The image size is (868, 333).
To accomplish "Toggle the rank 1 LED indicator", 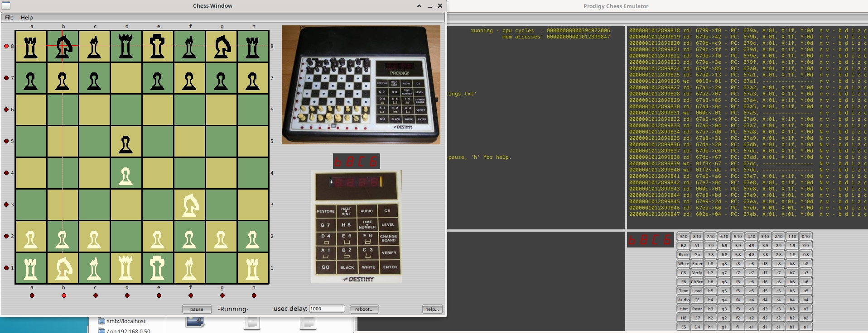I will coord(6,268).
